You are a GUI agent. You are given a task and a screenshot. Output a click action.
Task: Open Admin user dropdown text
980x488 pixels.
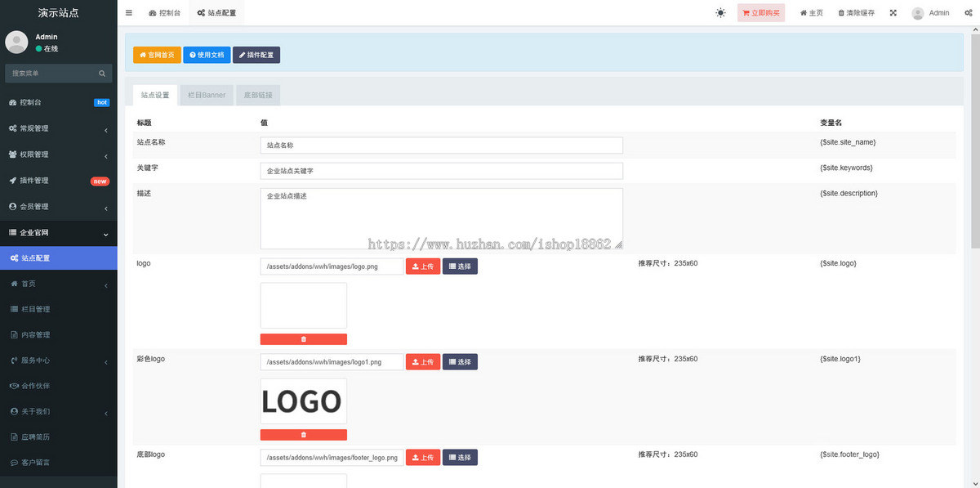939,13
